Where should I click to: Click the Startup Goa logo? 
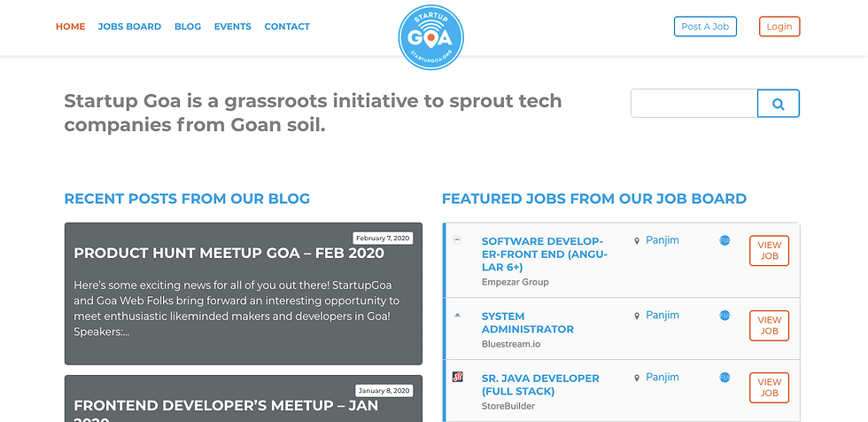[x=431, y=36]
